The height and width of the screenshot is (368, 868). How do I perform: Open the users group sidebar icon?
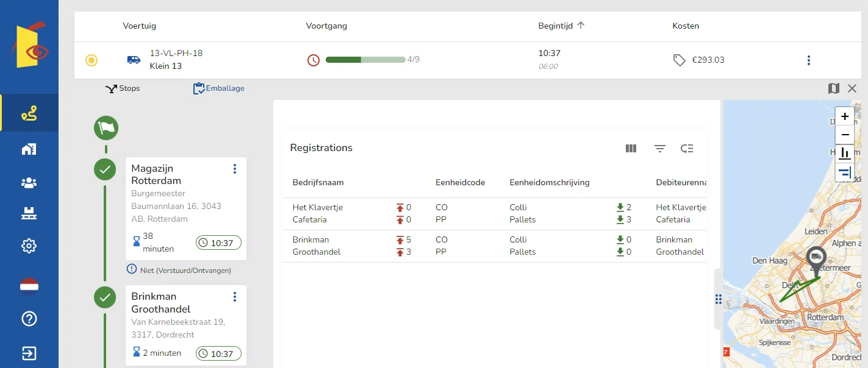click(x=29, y=182)
